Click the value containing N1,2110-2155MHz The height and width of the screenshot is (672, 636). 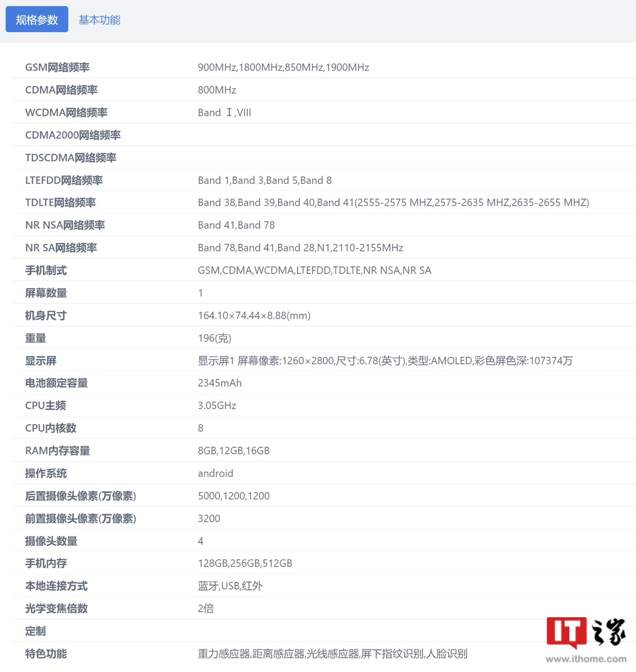(300, 247)
